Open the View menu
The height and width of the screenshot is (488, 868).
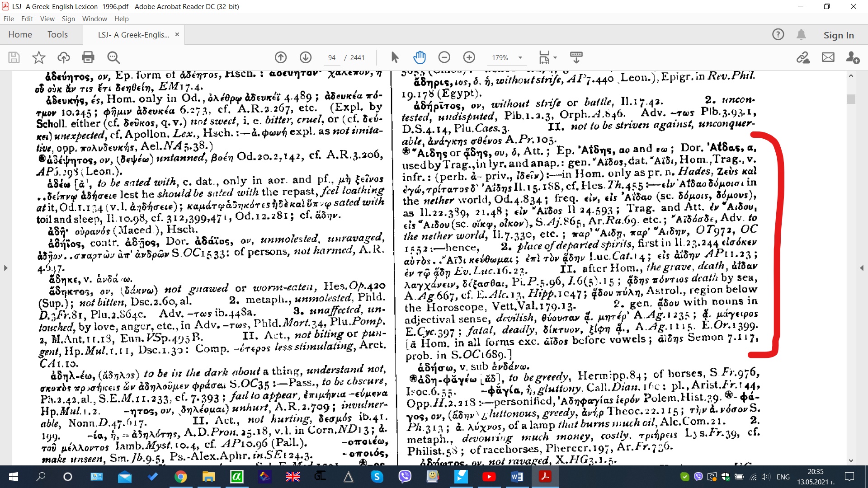(47, 19)
